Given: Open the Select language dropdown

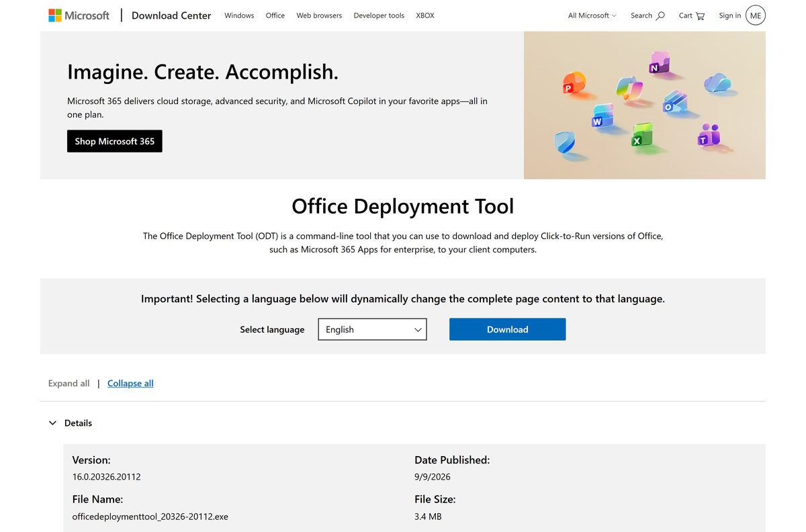Looking at the screenshot, I should [x=372, y=329].
